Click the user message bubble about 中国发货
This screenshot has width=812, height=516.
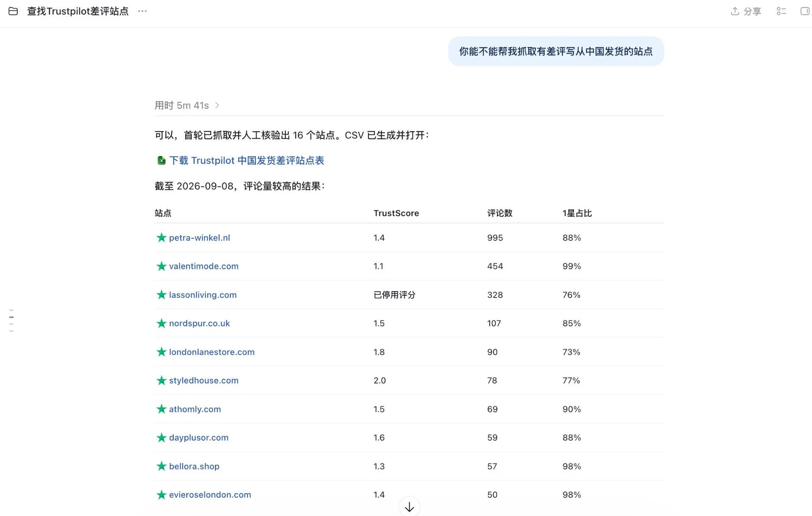(556, 51)
